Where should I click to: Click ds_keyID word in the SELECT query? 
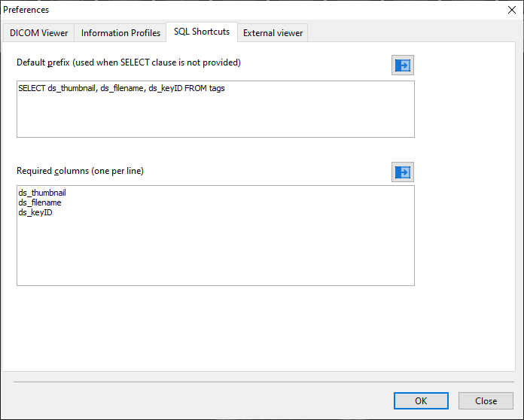pyautogui.click(x=166, y=89)
